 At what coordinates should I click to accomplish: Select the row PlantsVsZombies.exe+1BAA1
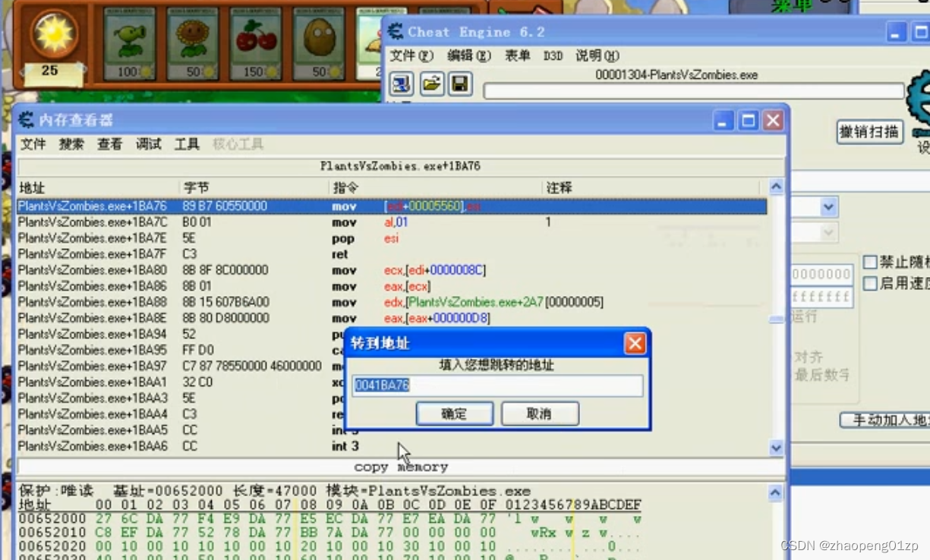[x=181, y=382]
